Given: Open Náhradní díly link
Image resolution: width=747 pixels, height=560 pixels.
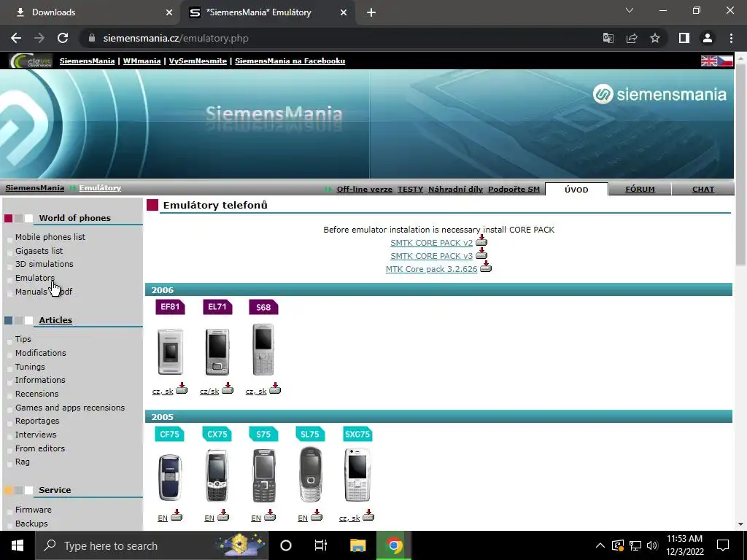Looking at the screenshot, I should [x=455, y=189].
